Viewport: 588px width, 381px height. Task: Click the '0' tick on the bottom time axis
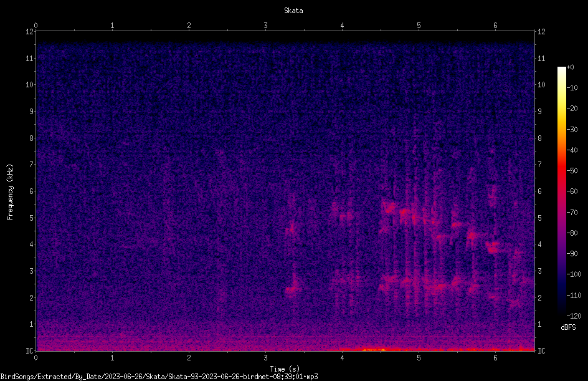(36, 358)
